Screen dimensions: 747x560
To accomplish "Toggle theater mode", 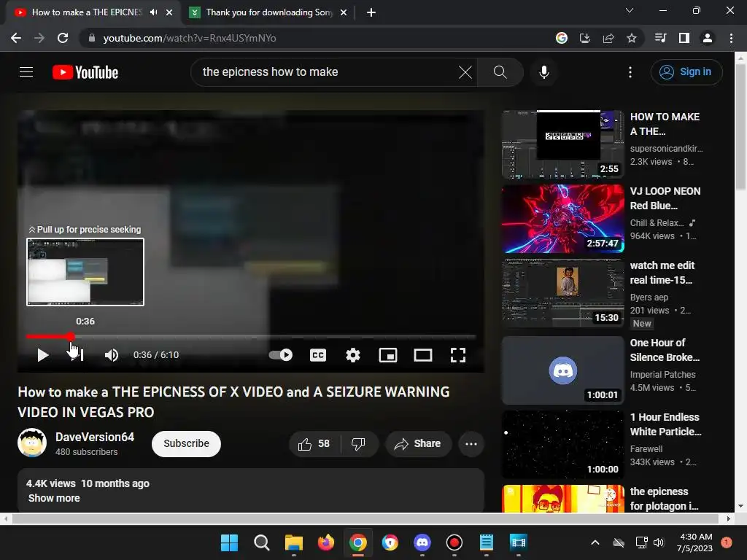I will (x=423, y=355).
